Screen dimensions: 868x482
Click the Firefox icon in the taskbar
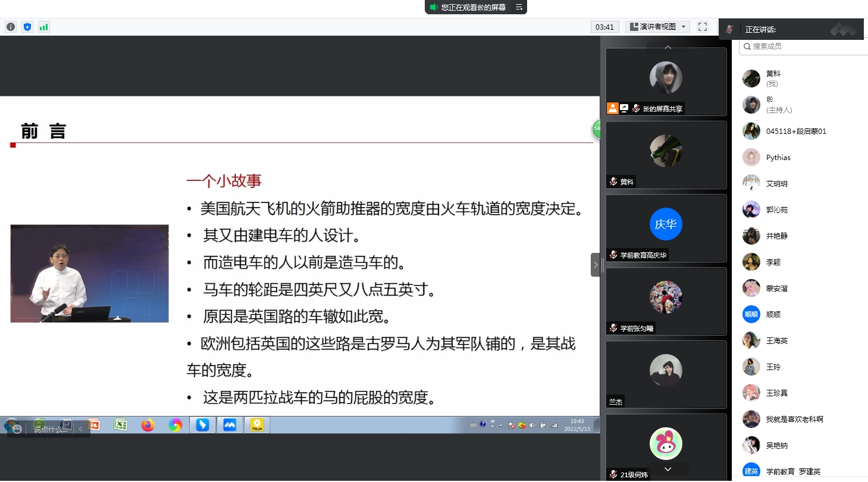(x=148, y=425)
